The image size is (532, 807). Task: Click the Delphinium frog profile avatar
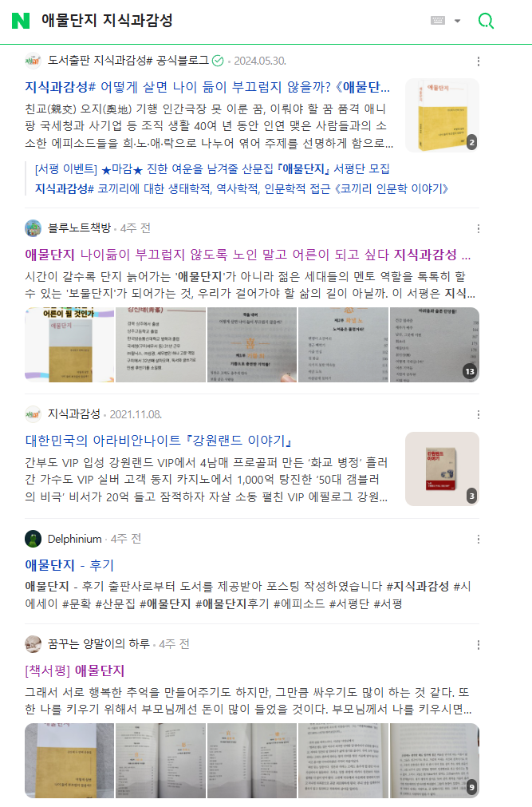point(33,539)
